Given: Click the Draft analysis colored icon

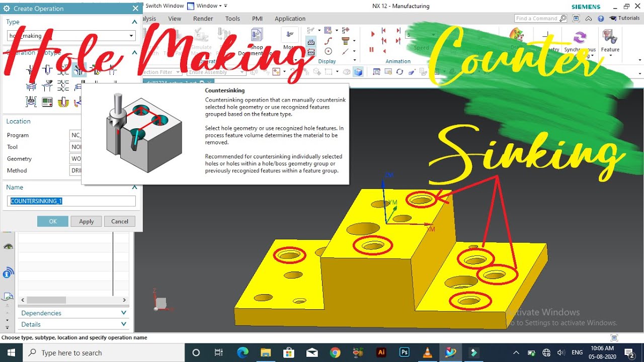Looking at the screenshot, I should click(516, 35).
